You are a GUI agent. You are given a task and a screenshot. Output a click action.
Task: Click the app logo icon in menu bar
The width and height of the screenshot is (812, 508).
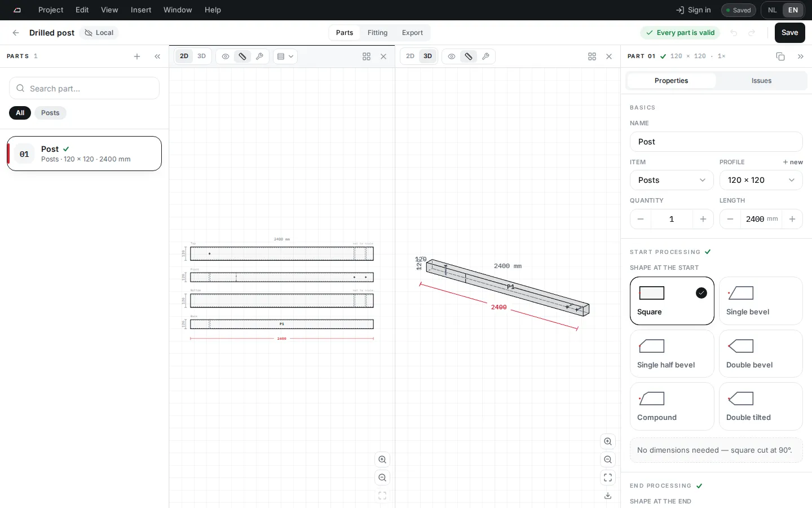(x=17, y=10)
